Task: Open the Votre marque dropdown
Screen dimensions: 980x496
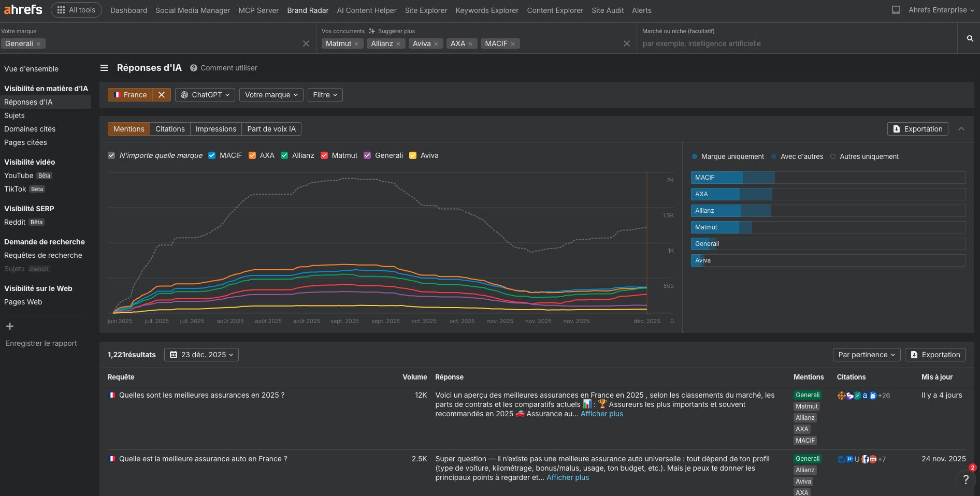Action: point(271,95)
